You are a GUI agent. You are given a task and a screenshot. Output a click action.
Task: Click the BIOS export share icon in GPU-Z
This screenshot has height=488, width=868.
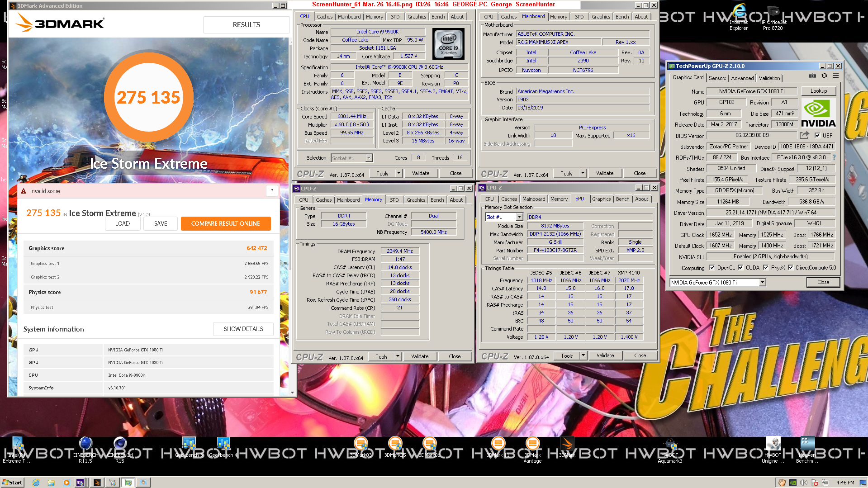click(804, 135)
